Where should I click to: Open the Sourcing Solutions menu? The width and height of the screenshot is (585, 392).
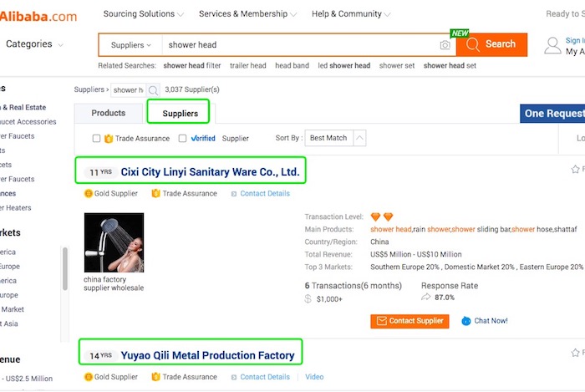tap(143, 14)
